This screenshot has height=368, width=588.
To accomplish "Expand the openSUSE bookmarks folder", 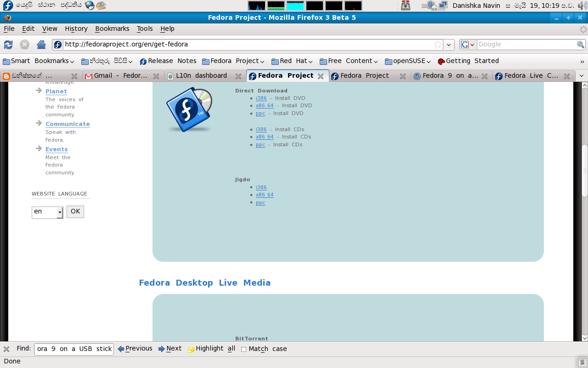I will (x=408, y=61).
